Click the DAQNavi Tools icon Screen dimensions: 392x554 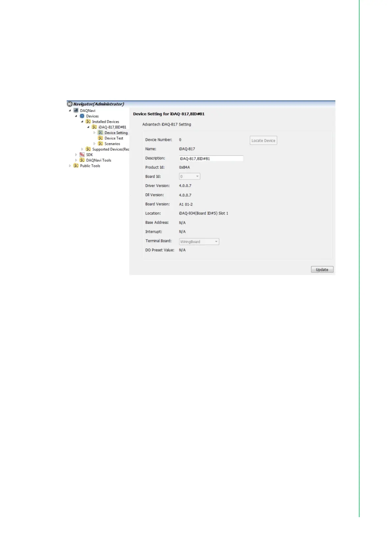tap(82, 160)
